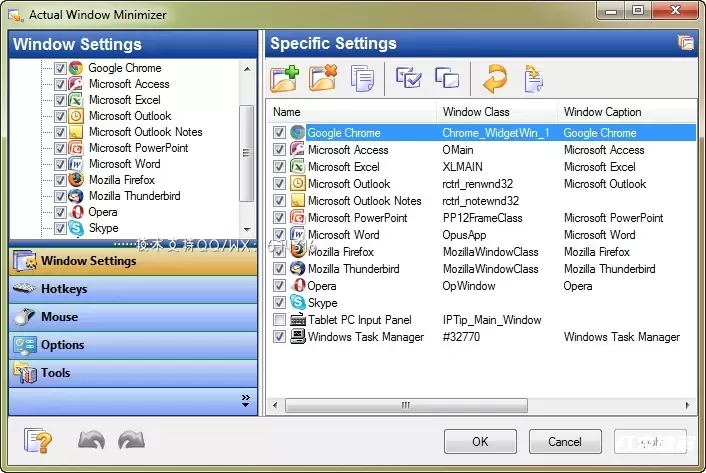706x473 pixels.
Task: Toggle Microsoft Excel checkbox in settings list
Action: [x=279, y=167]
